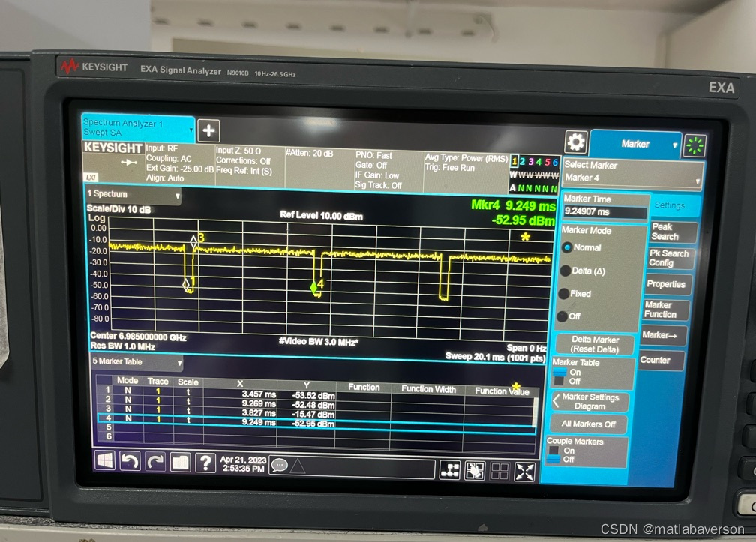756x542 pixels.
Task: Select trace 5 in the trace indicator
Action: (x=547, y=163)
